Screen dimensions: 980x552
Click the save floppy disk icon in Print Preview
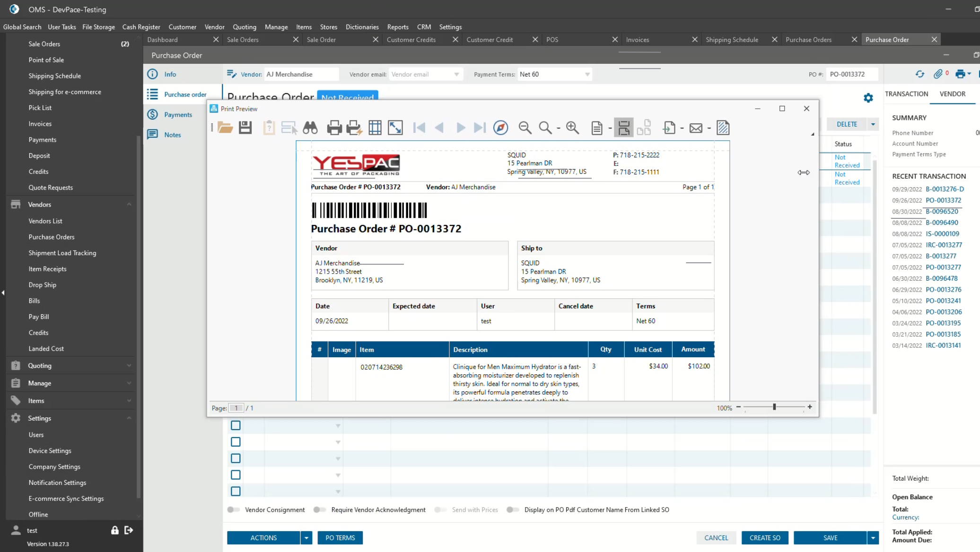(245, 128)
